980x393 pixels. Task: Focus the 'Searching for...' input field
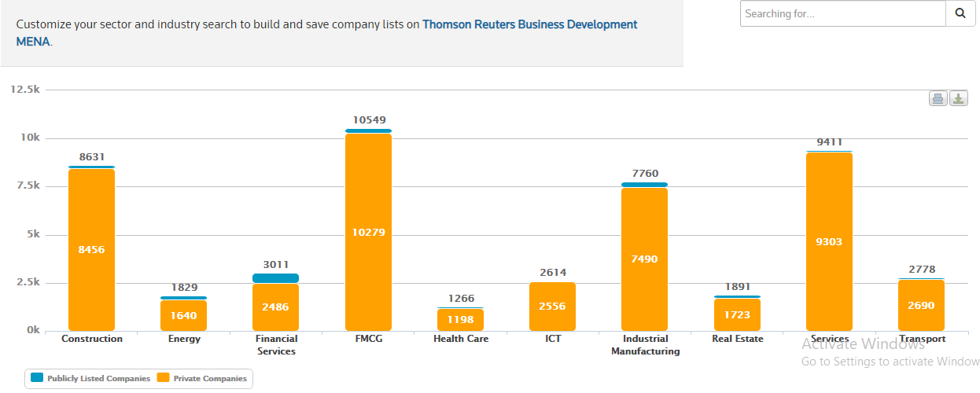pos(842,13)
